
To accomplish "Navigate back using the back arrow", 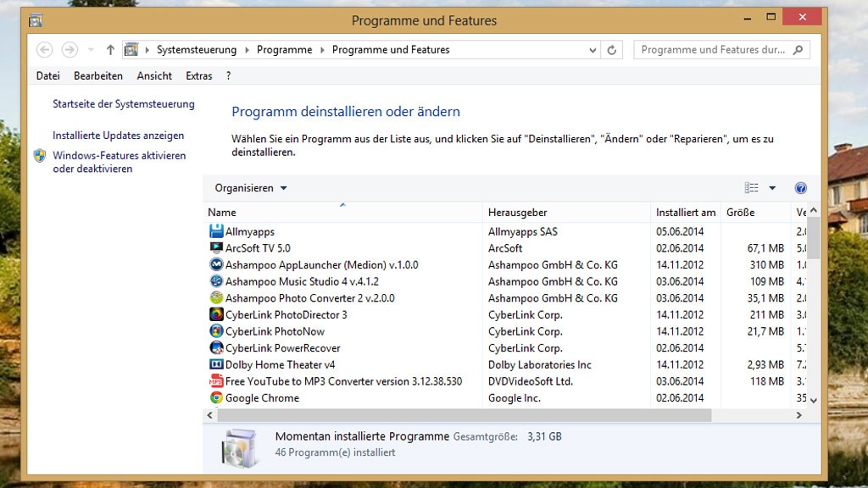I will 45,49.
